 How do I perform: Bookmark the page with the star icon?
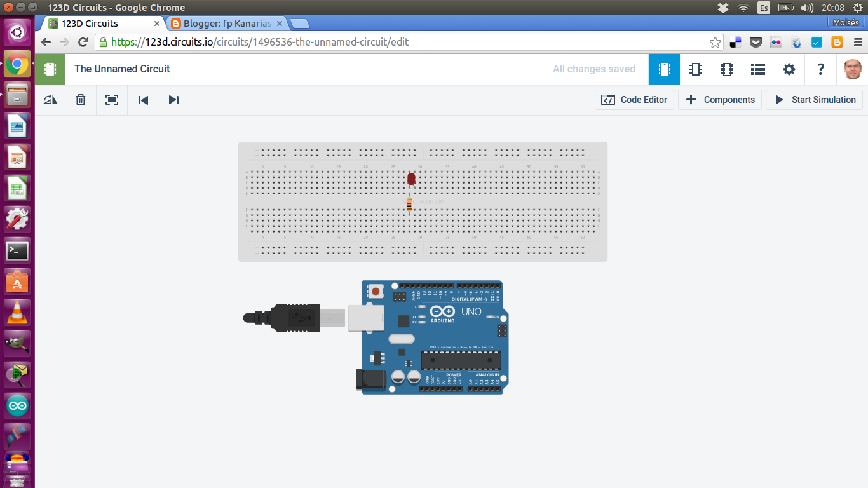pos(715,42)
